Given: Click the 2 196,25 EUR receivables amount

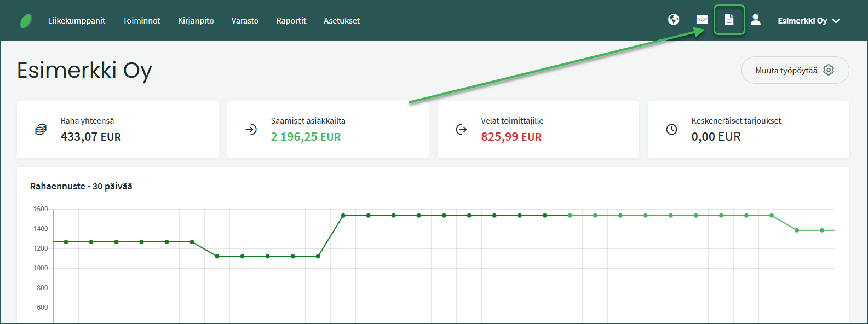Looking at the screenshot, I should coord(306,137).
